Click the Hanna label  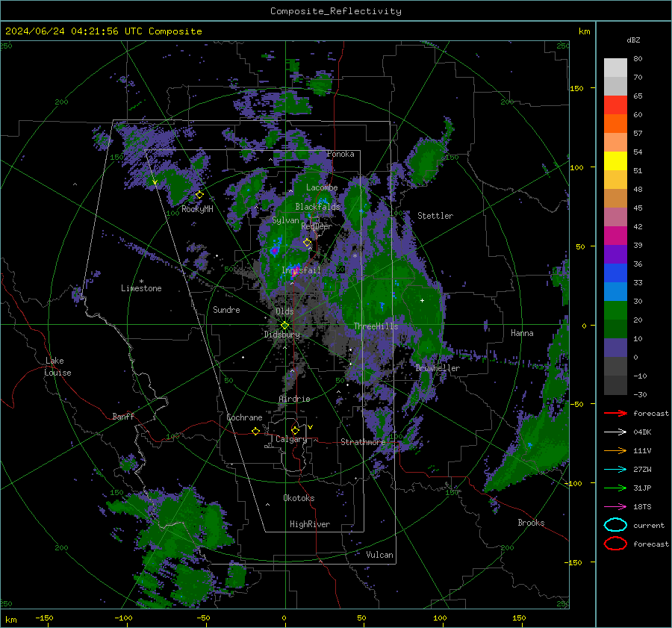click(x=522, y=333)
